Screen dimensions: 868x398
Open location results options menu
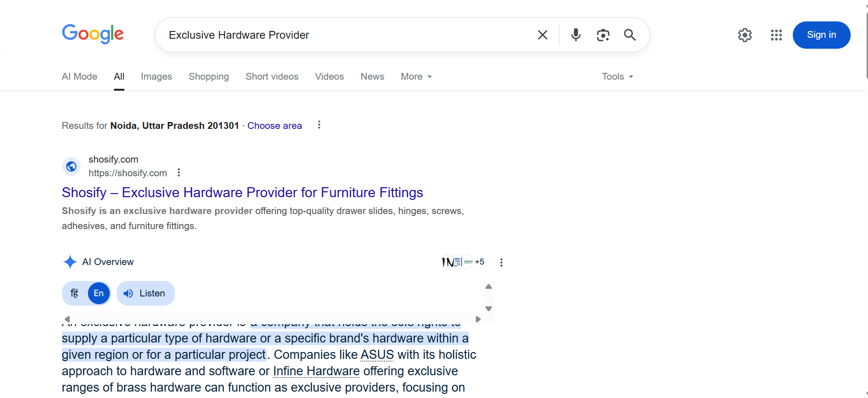[319, 125]
